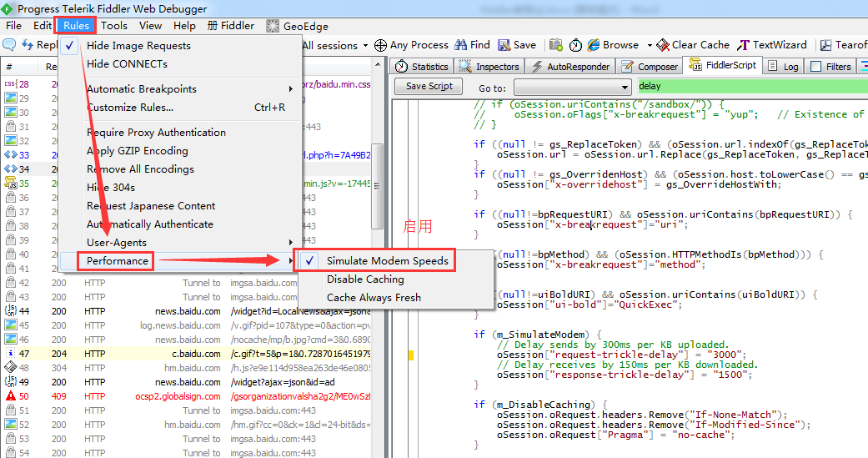Click the Fiddler title bar logo
Screen dimensions: 868x458
pos(8,9)
